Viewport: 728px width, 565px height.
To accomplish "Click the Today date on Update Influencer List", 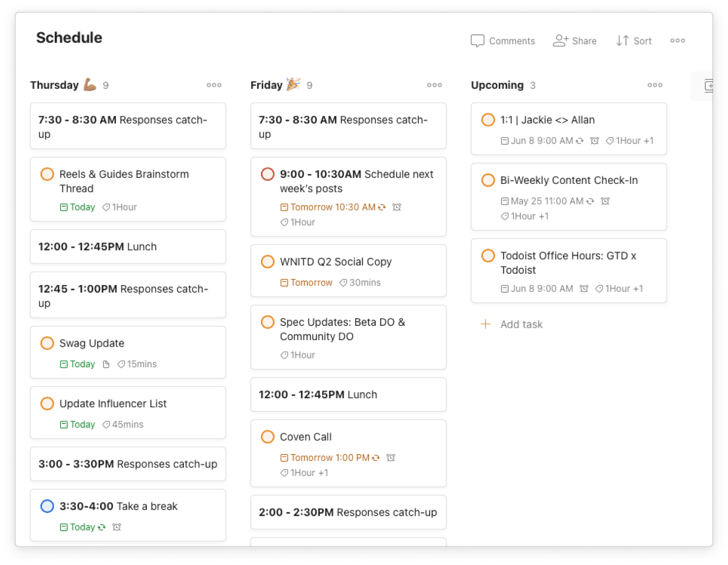I will click(82, 424).
